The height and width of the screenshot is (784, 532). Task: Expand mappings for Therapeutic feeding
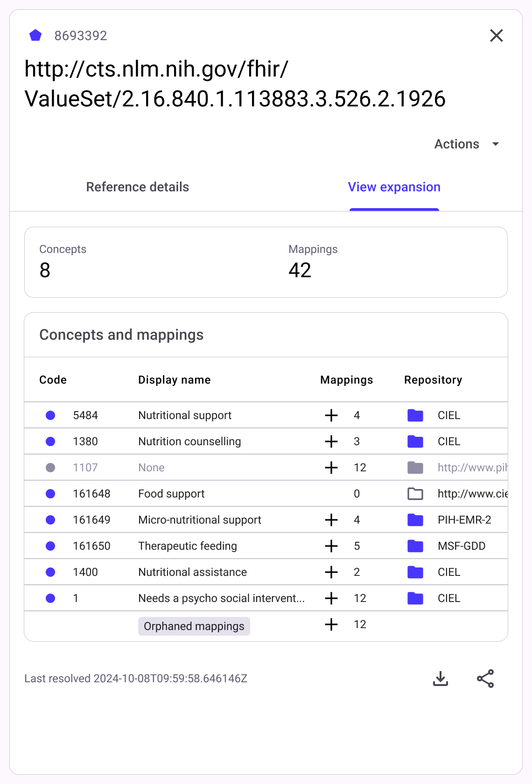pyautogui.click(x=331, y=546)
